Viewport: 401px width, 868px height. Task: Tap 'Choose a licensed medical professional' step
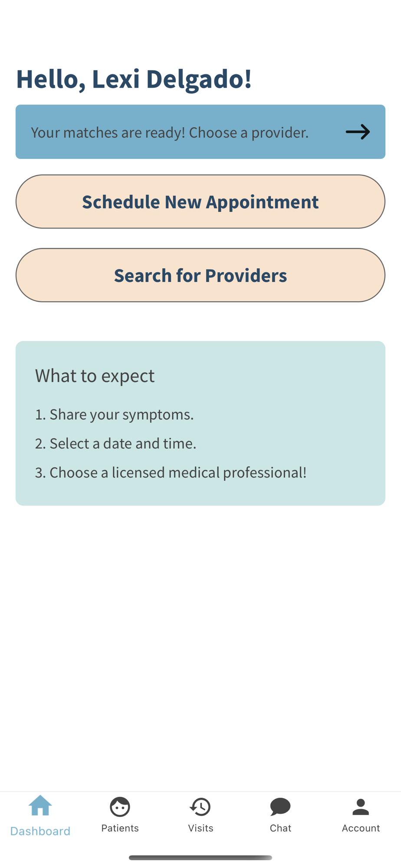(171, 473)
